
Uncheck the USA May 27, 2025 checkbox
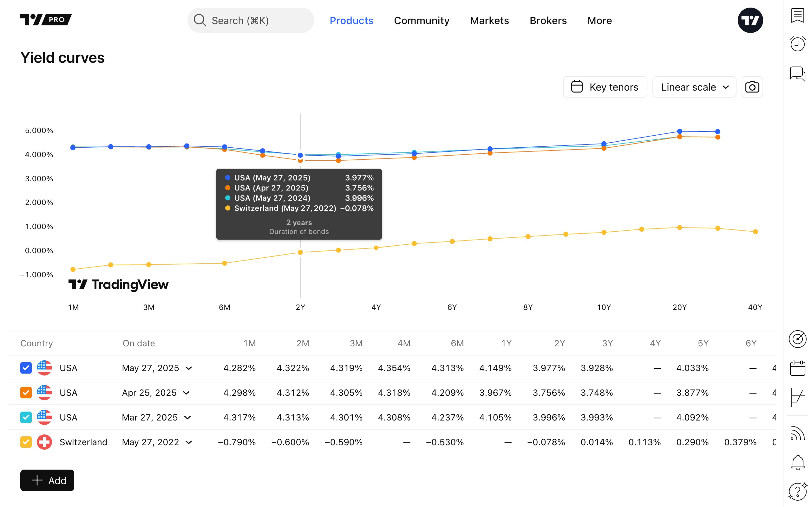click(x=26, y=368)
